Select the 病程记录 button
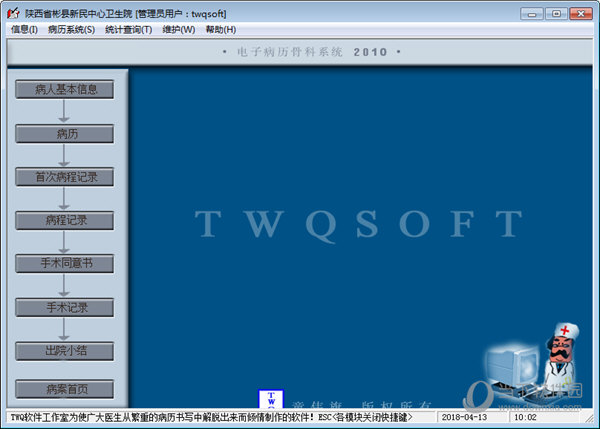The image size is (600, 429). pos(65,220)
